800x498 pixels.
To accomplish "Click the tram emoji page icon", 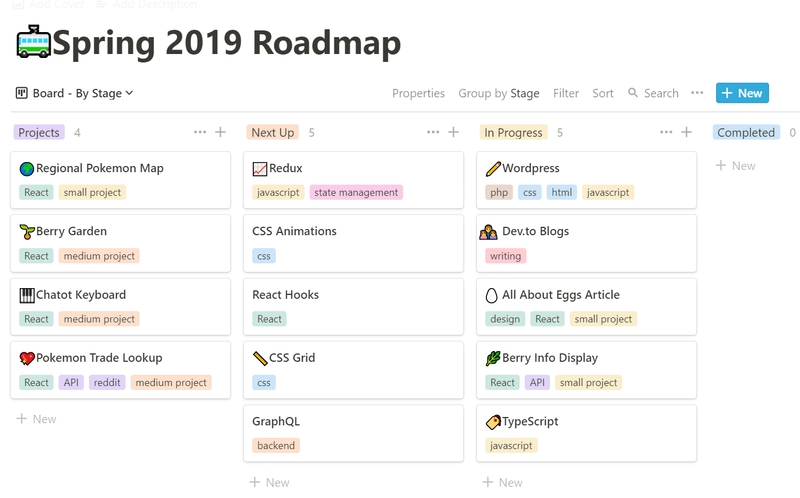I will click(x=34, y=44).
